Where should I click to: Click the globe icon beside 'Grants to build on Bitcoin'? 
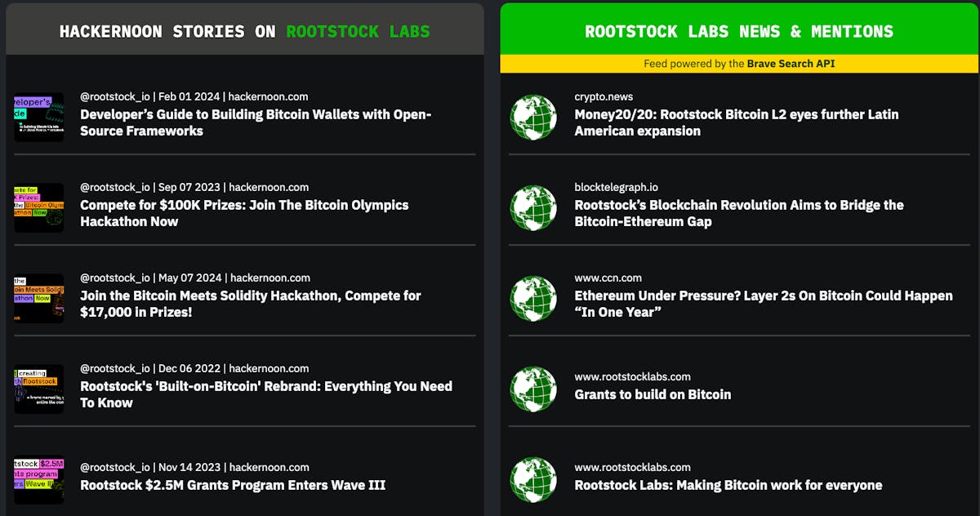[x=533, y=389]
